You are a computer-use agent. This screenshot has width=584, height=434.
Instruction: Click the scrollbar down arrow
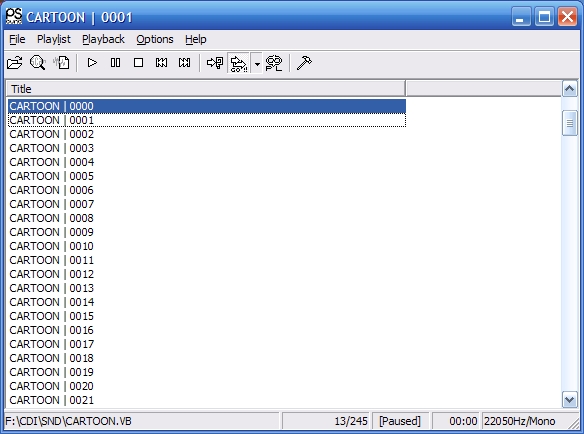tap(569, 400)
